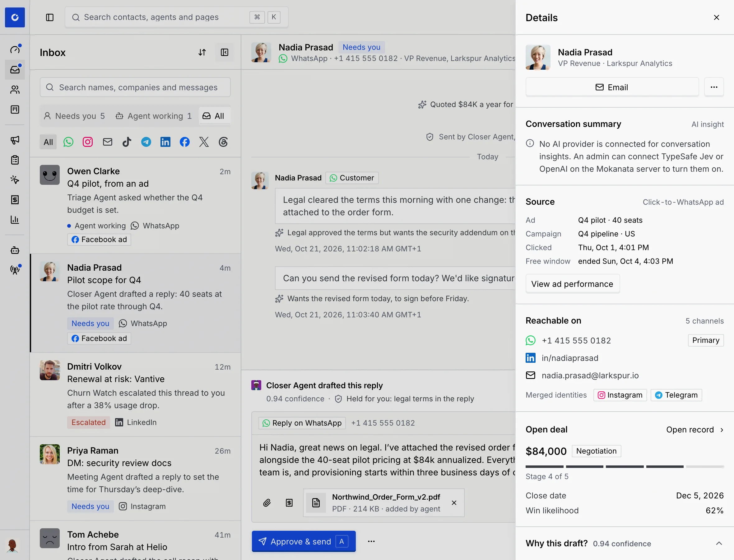Screen dimensions: 734x560
Task: Open the more options button beside Email
Action: [714, 87]
